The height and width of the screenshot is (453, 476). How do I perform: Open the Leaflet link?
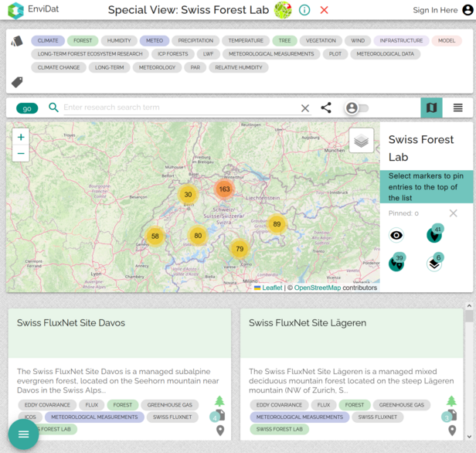[x=272, y=288]
